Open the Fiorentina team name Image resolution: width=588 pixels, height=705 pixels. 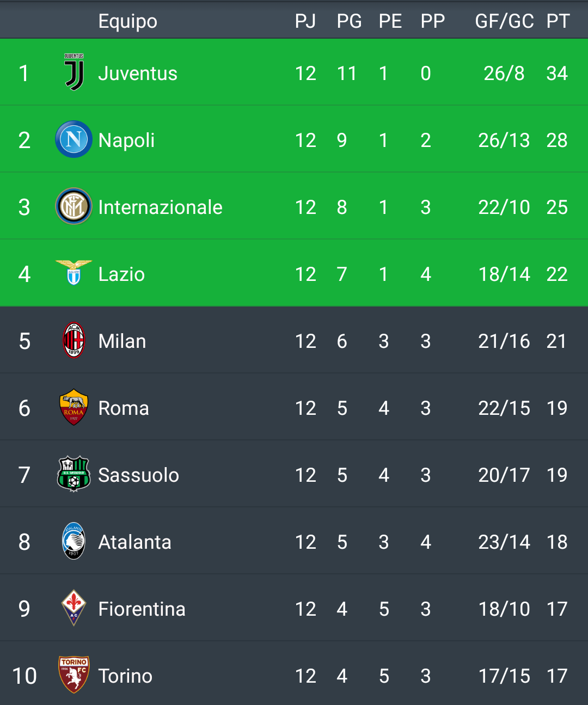[142, 609]
